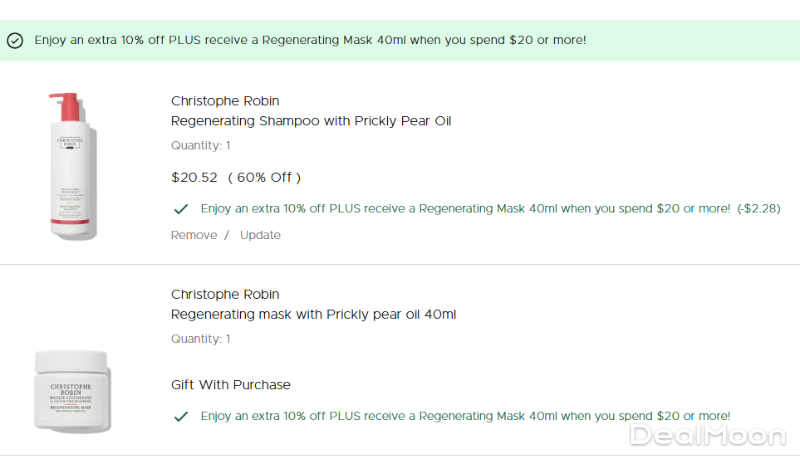Click the -$2.28 savings amount
This screenshot has width=800, height=459.
click(759, 209)
